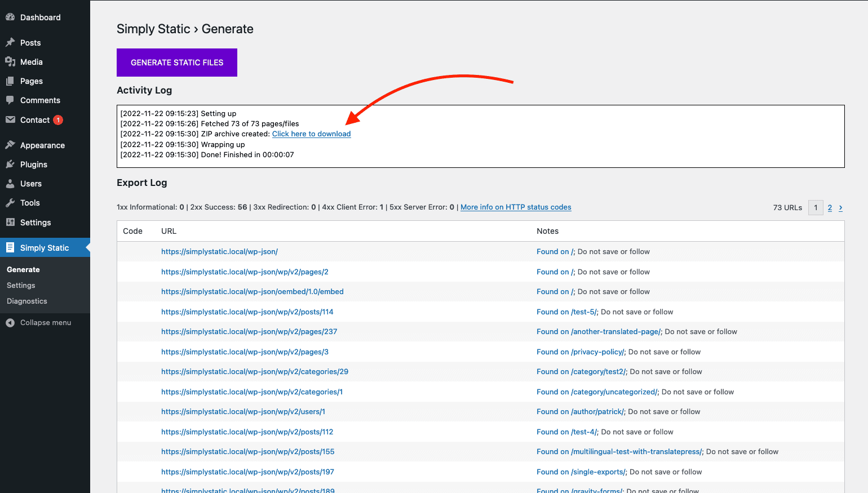Click the Comments speech bubble icon
The width and height of the screenshot is (868, 493).
pyautogui.click(x=10, y=100)
